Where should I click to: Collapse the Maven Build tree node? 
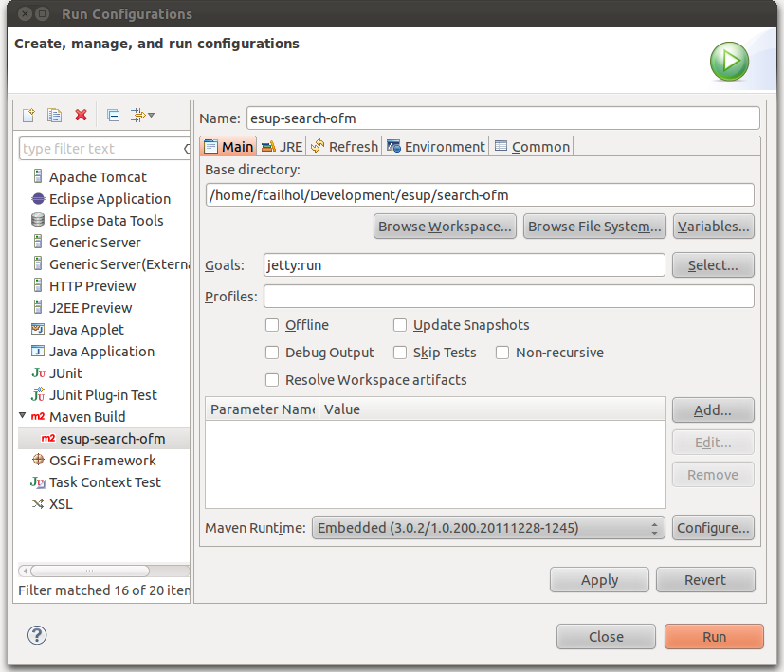click(23, 416)
